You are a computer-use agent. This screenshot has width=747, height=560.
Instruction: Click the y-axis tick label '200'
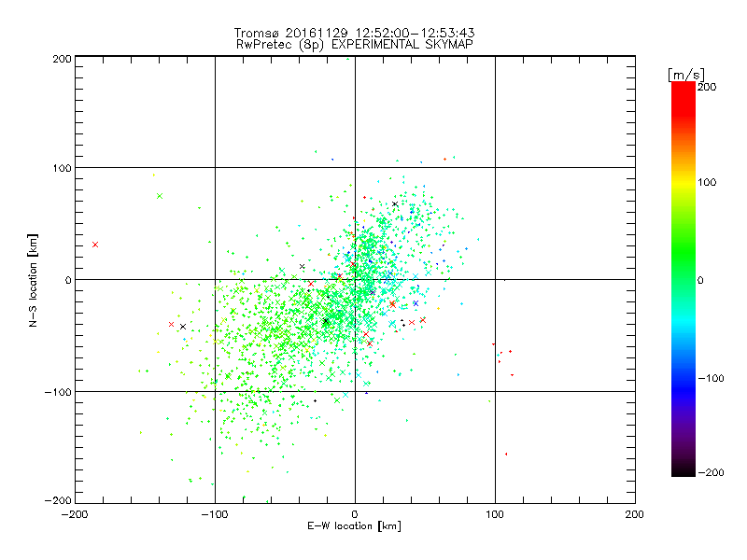[x=62, y=59]
